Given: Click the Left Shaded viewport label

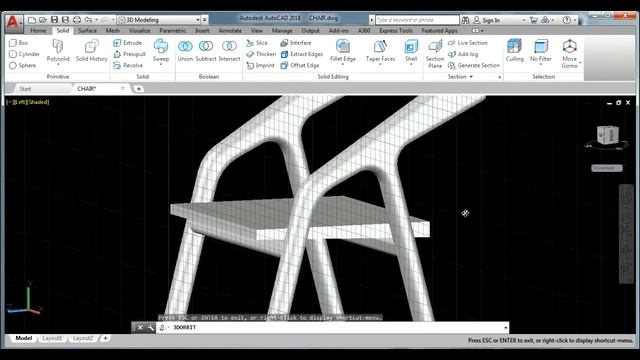Looking at the screenshot, I should (x=28, y=102).
